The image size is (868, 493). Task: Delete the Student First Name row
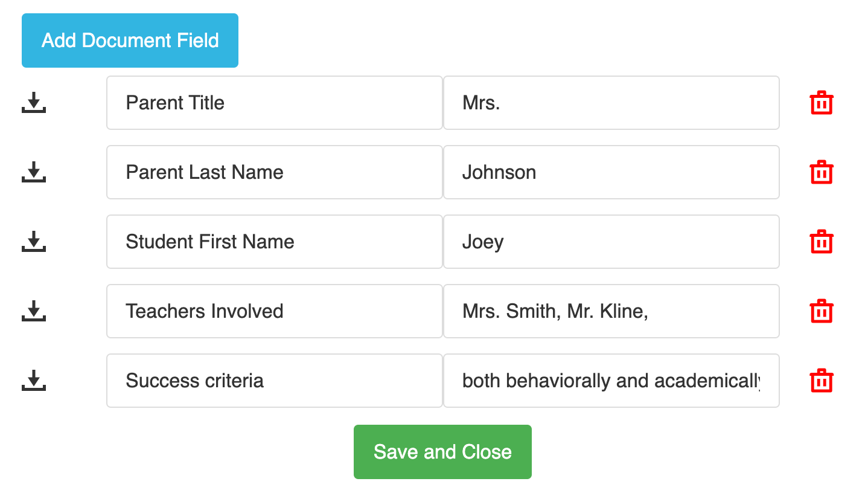822,242
